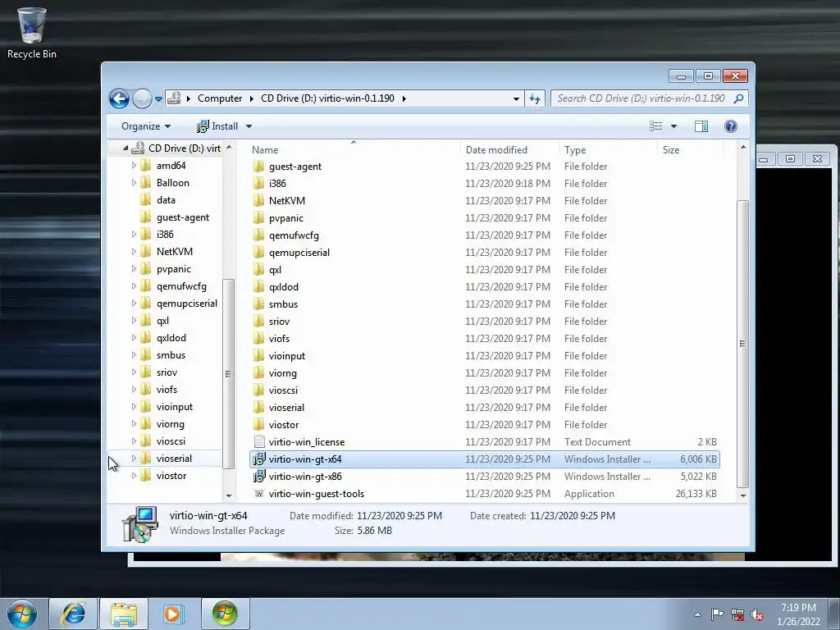Click the Install toolbar button
This screenshot has height=630, width=840.
[217, 126]
